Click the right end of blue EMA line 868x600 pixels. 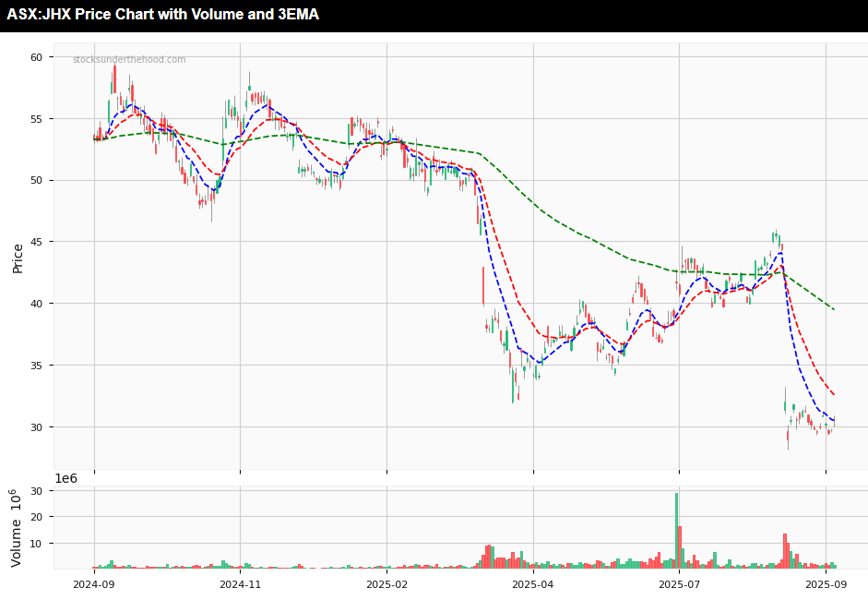[834, 421]
